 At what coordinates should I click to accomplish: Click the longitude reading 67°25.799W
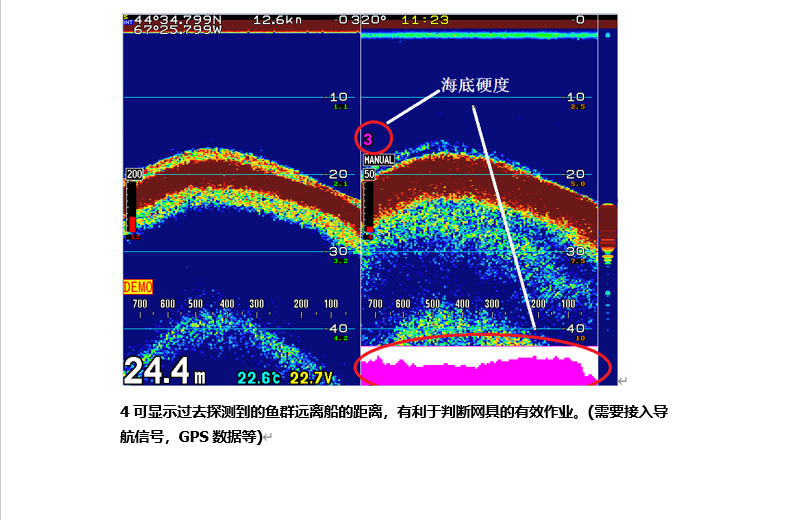[178, 29]
